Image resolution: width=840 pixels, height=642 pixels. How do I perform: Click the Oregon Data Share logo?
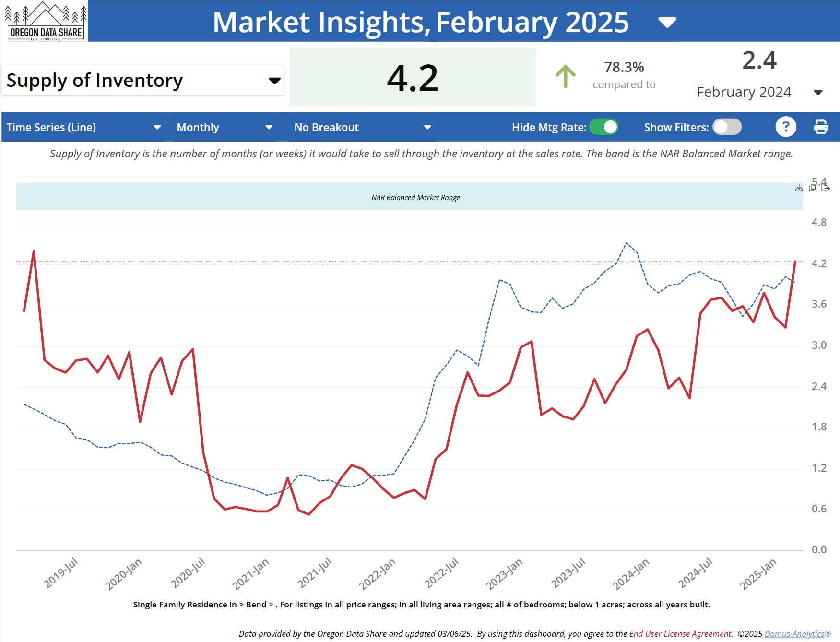(x=46, y=21)
